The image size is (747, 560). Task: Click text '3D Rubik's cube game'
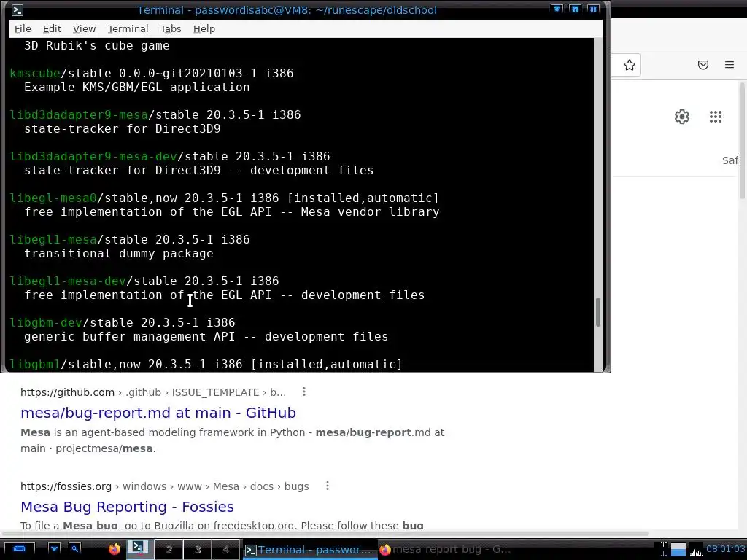tap(97, 46)
